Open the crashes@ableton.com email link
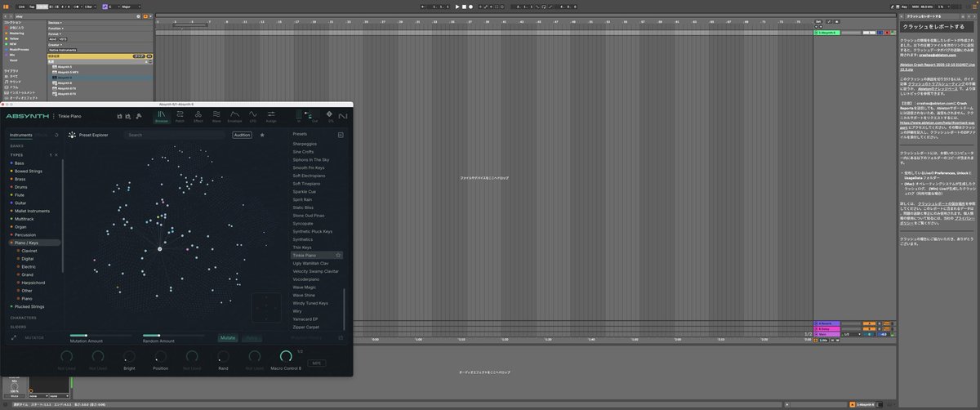 (x=937, y=56)
